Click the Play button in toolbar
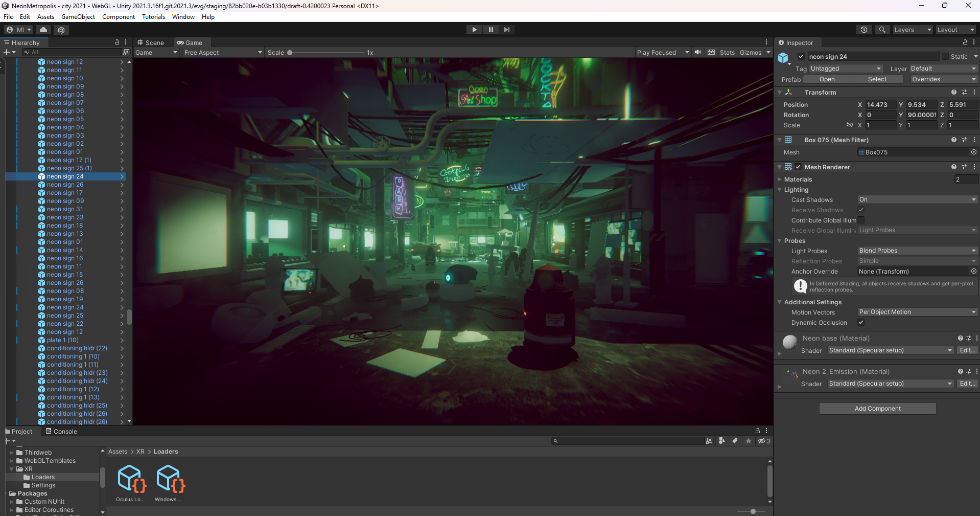 coord(474,30)
